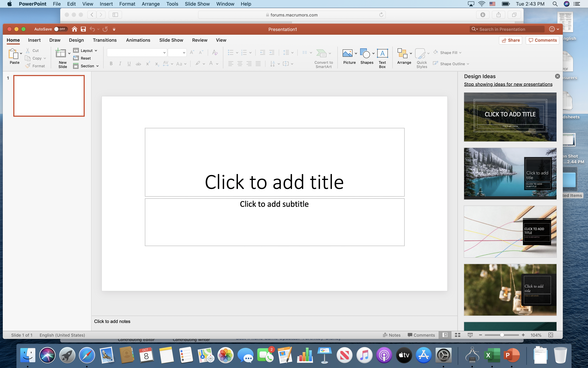Viewport: 588px width, 368px height.
Task: Click Decrease Font Size icon
Action: [x=201, y=52]
